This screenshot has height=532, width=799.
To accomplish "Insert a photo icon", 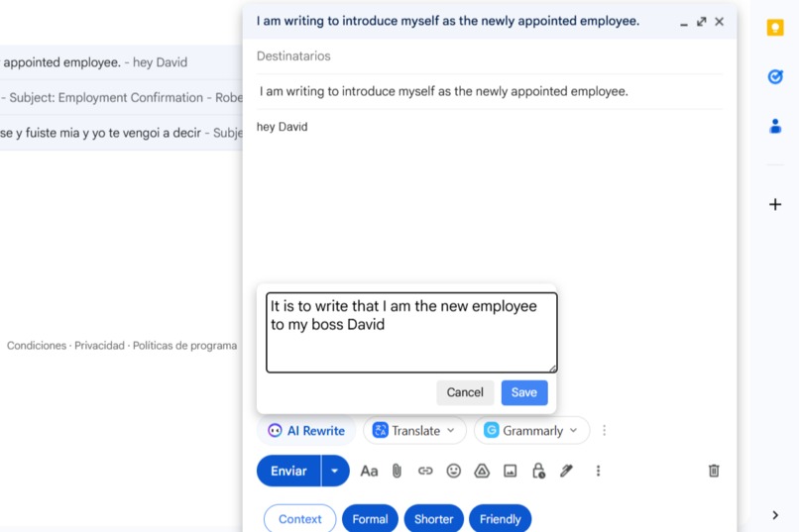I will pyautogui.click(x=511, y=471).
